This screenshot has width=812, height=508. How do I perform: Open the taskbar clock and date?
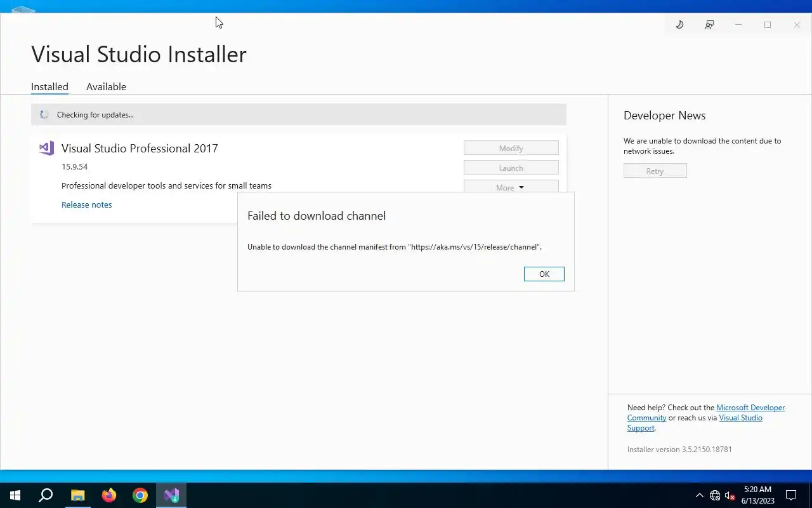[757, 495]
